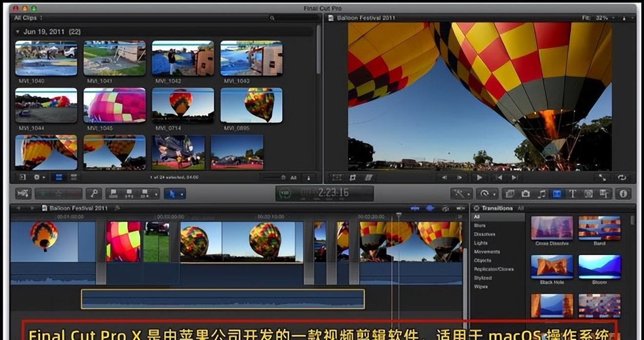Image resolution: width=644 pixels, height=340 pixels.
Task: Select Replicator/Clones transitions category
Action: click(x=493, y=269)
